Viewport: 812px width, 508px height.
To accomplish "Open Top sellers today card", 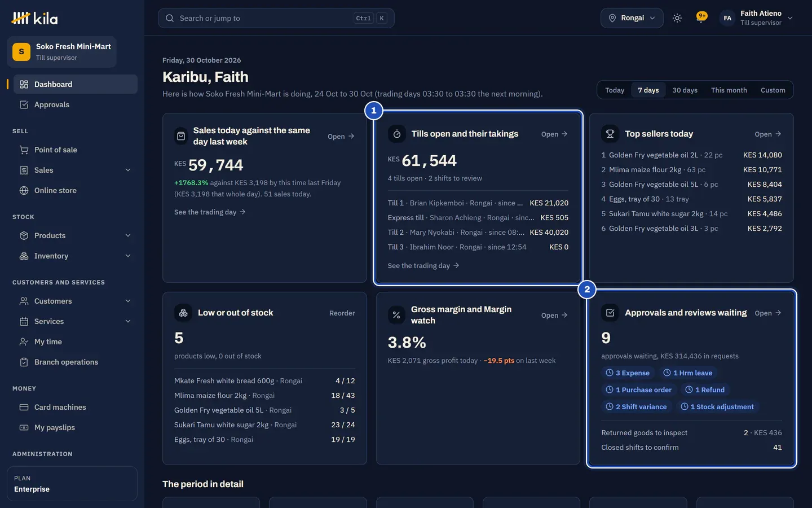I will (x=768, y=134).
